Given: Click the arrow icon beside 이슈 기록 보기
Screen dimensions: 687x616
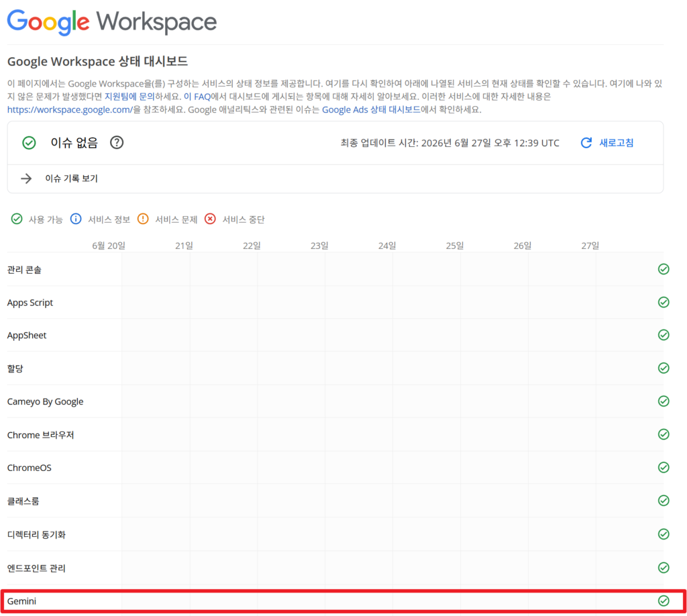Looking at the screenshot, I should (x=26, y=178).
